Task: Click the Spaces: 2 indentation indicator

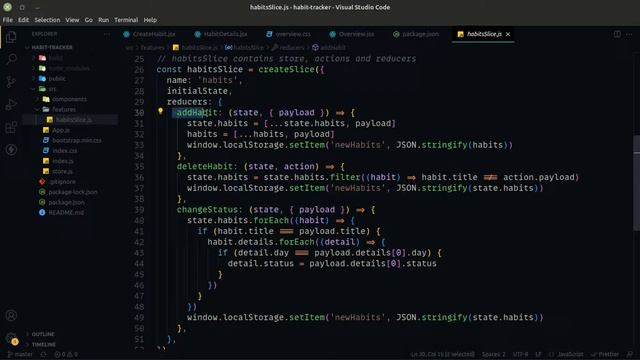Action: click(x=493, y=354)
